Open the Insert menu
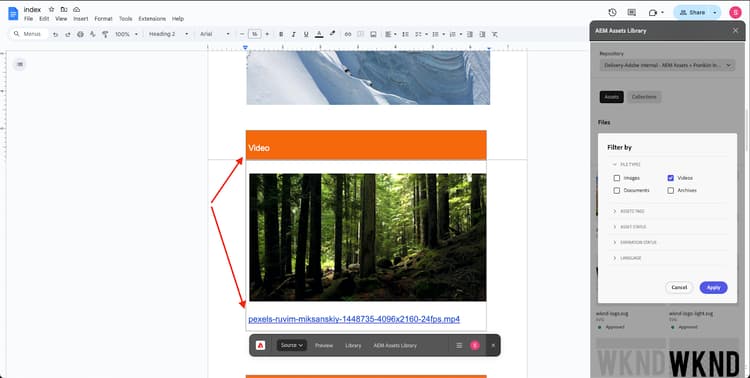Viewport: 750px width, 378px height. click(x=81, y=19)
